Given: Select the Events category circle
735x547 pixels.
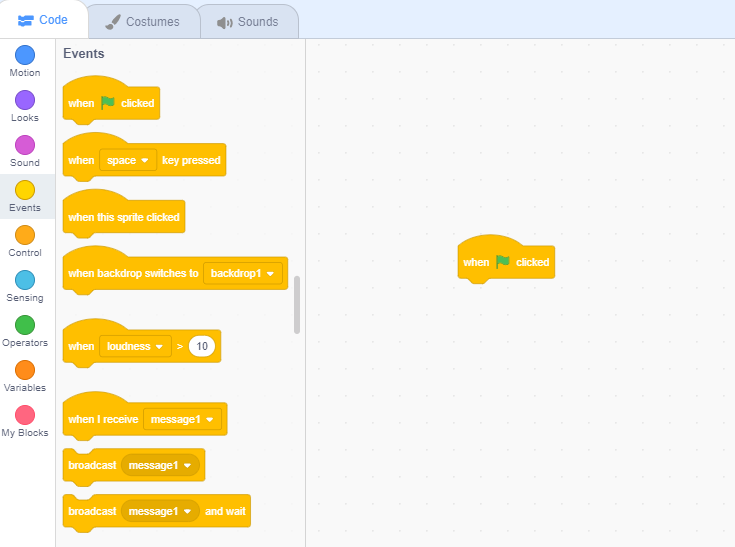Looking at the screenshot, I should coord(25,190).
